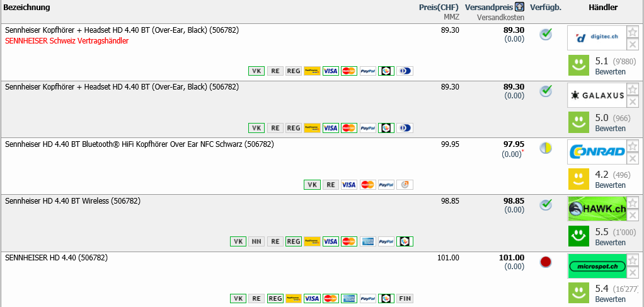This screenshot has height=307, width=644.
Task: Open the microspot.ch merchant logo
Action: (596, 266)
